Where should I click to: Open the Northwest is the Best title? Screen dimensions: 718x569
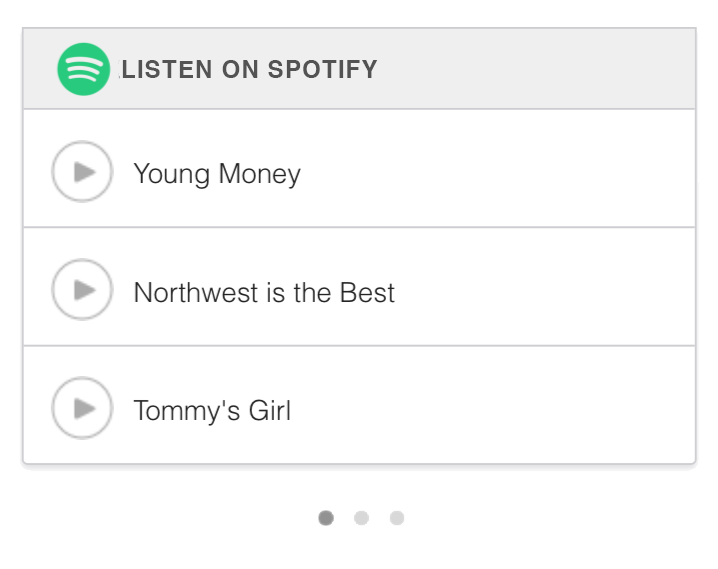click(264, 293)
